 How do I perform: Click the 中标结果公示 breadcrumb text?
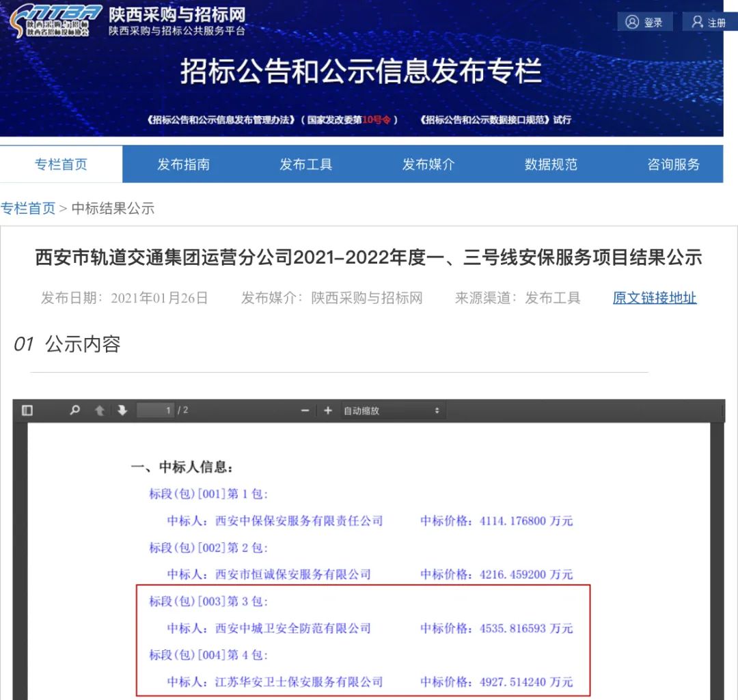click(113, 208)
